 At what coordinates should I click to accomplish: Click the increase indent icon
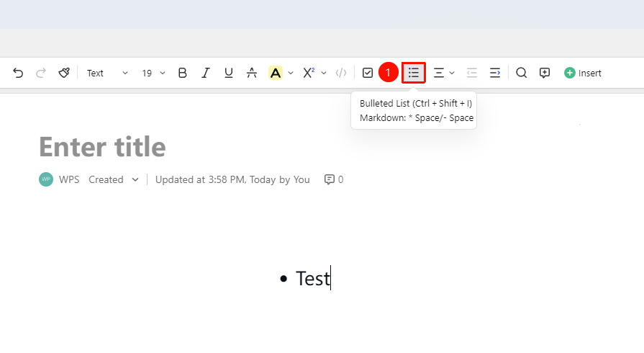495,73
